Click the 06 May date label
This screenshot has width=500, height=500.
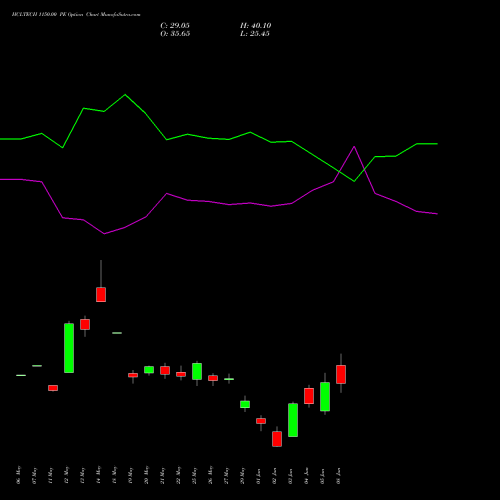click(x=18, y=475)
